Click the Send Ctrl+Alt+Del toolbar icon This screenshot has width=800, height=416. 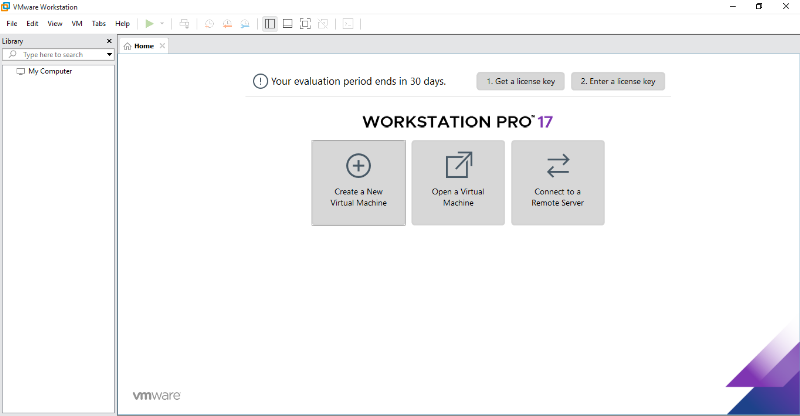(x=184, y=23)
